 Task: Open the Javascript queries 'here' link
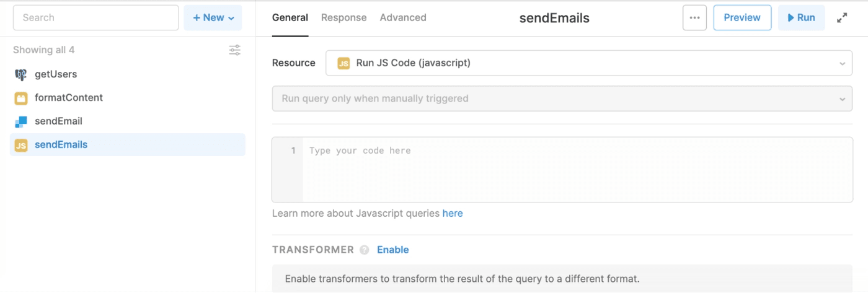[x=452, y=213]
